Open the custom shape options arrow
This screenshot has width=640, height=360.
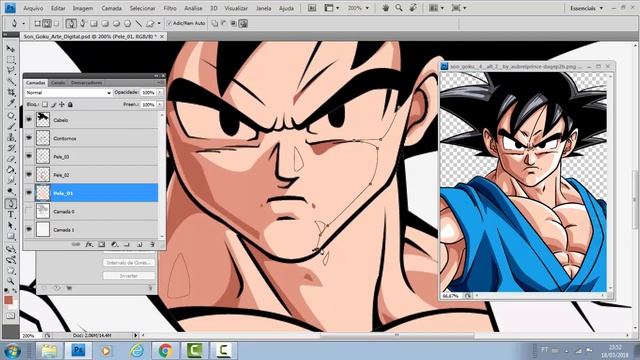(x=159, y=24)
